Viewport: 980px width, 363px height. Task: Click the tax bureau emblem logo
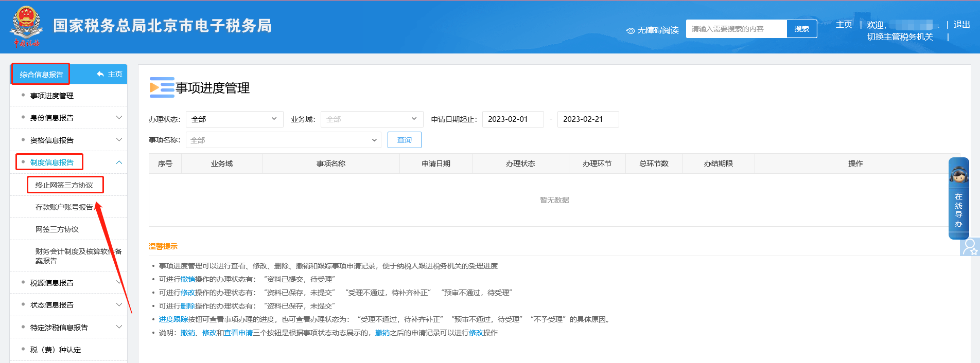point(26,26)
